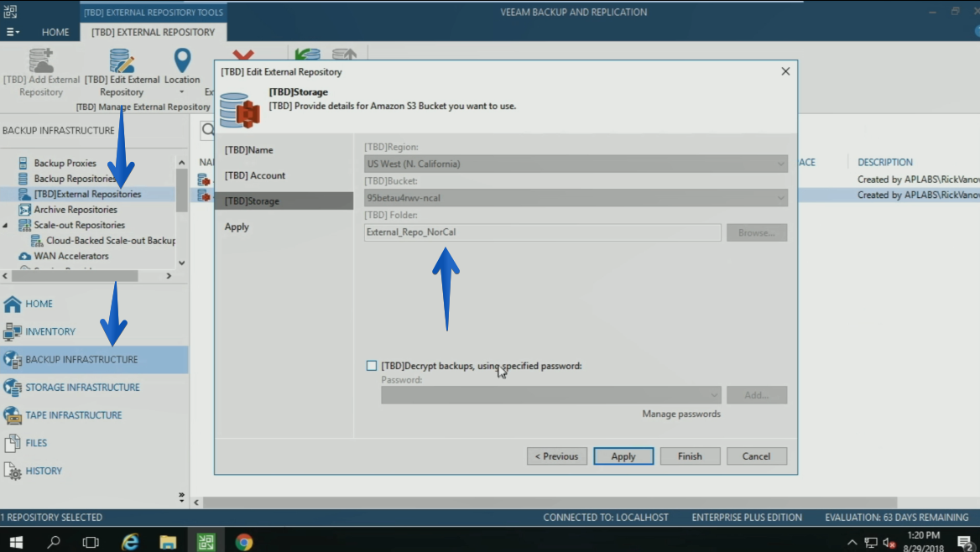Click Add External Repository ribbon icon

click(41, 72)
